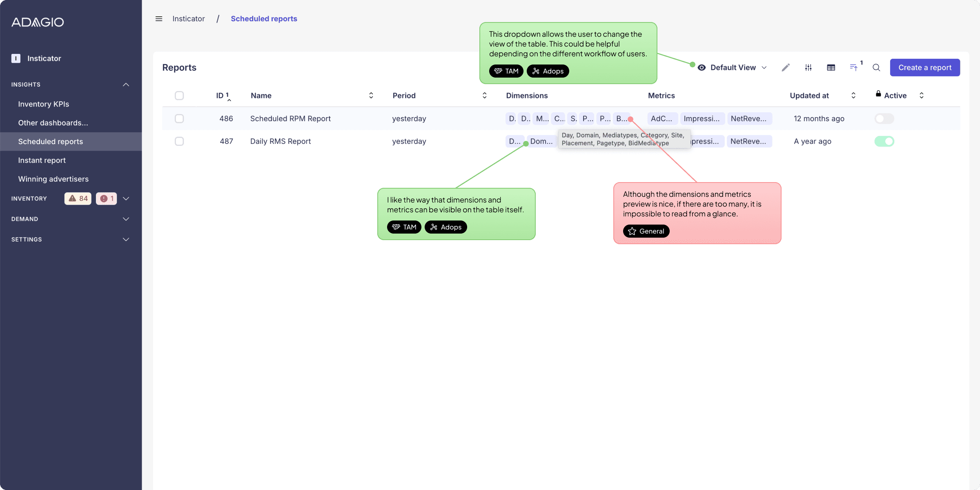Click the 'A year ago' cell

coord(812,141)
